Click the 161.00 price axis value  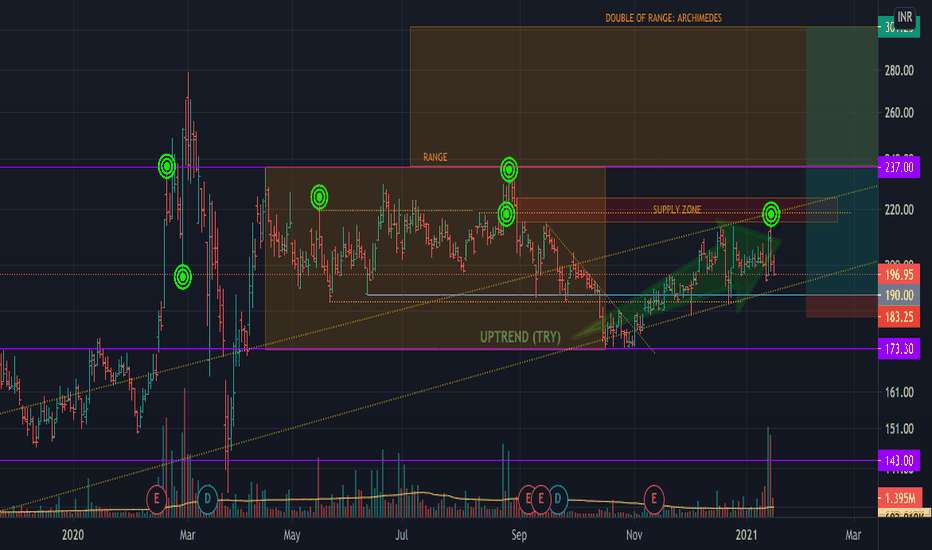coord(899,392)
